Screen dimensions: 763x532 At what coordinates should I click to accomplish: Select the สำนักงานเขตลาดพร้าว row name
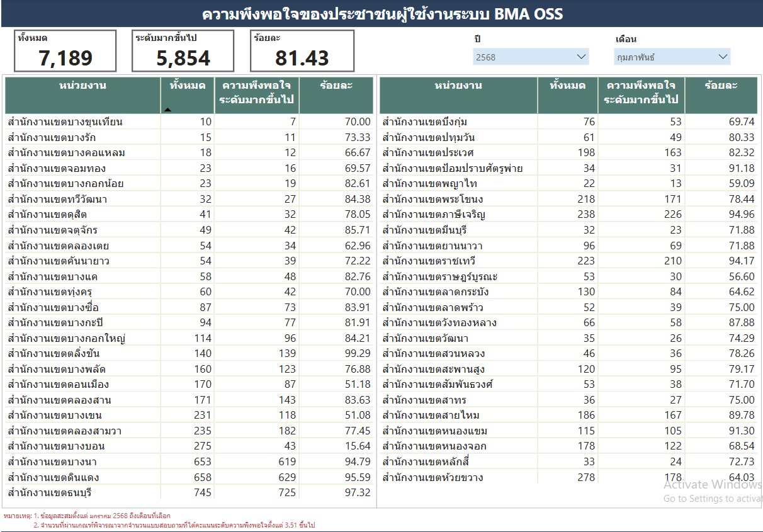432,307
